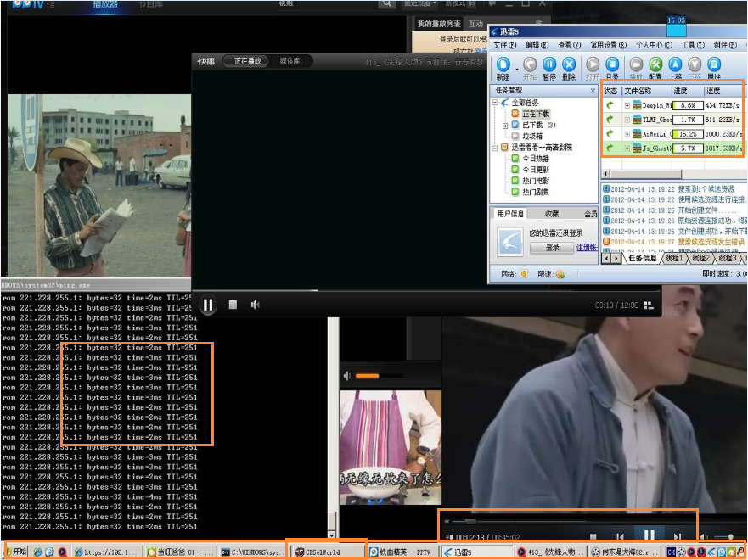Screen dimensions: 748x560
Task: Open the 个人中心(C) menu in Xunlei
Action: tap(654, 45)
